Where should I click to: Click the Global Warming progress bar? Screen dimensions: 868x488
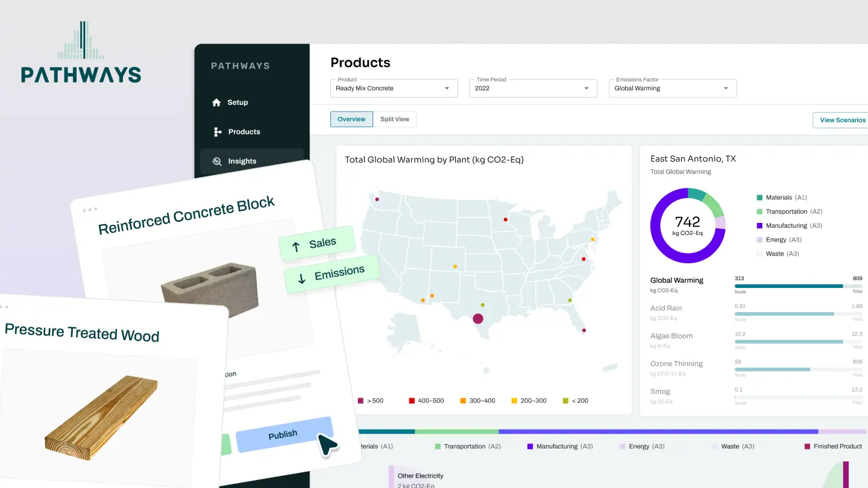(798, 286)
